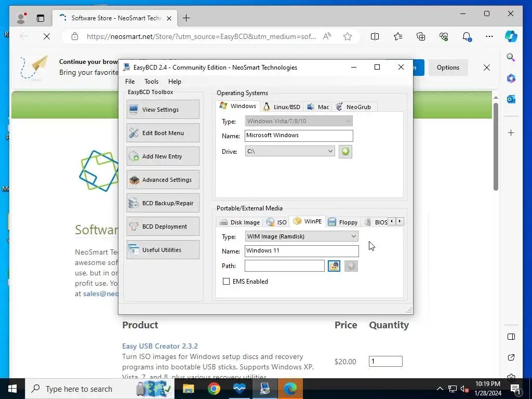Open File Explorer from the taskbar
Viewport: 532px width, 399px height.
pyautogui.click(x=188, y=389)
